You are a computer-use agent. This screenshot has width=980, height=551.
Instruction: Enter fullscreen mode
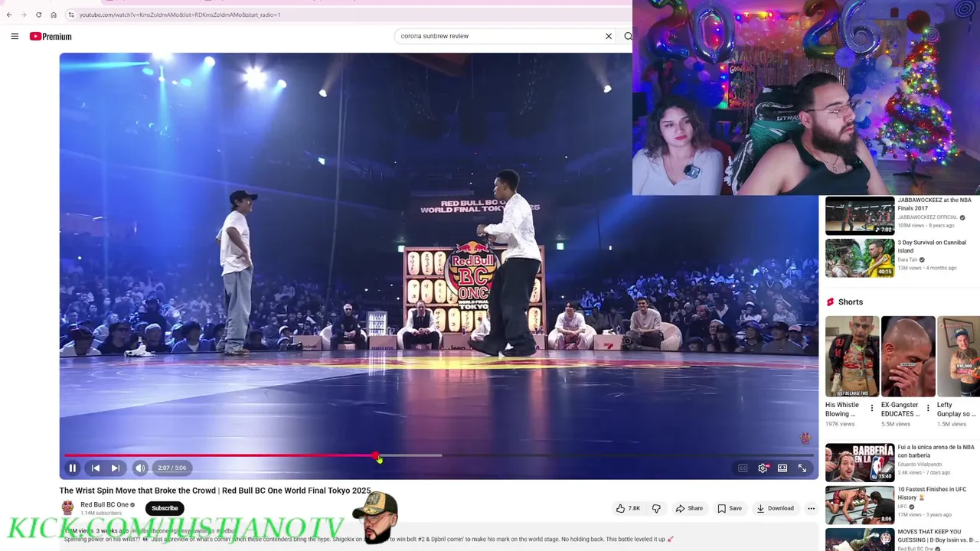coord(802,468)
